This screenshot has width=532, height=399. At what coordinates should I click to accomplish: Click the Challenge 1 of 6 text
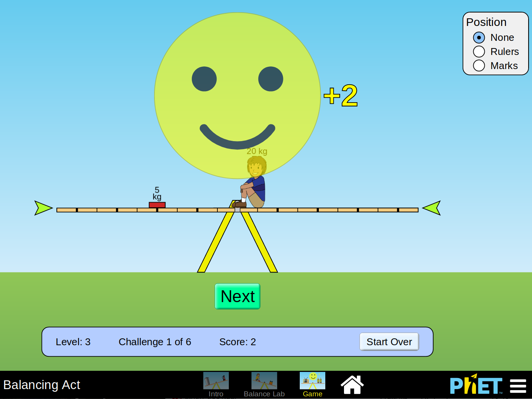(x=155, y=342)
